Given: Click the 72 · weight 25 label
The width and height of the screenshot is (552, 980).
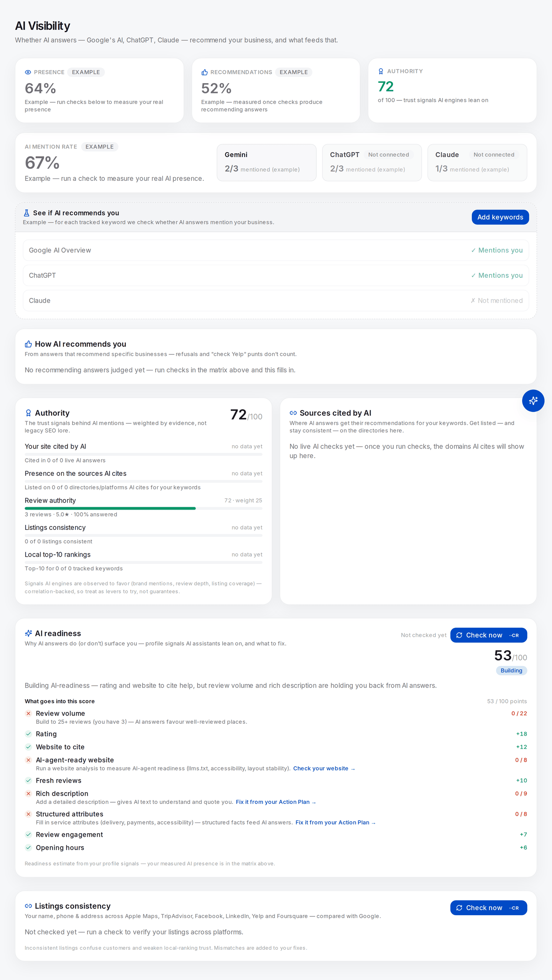Looking at the screenshot, I should point(243,500).
